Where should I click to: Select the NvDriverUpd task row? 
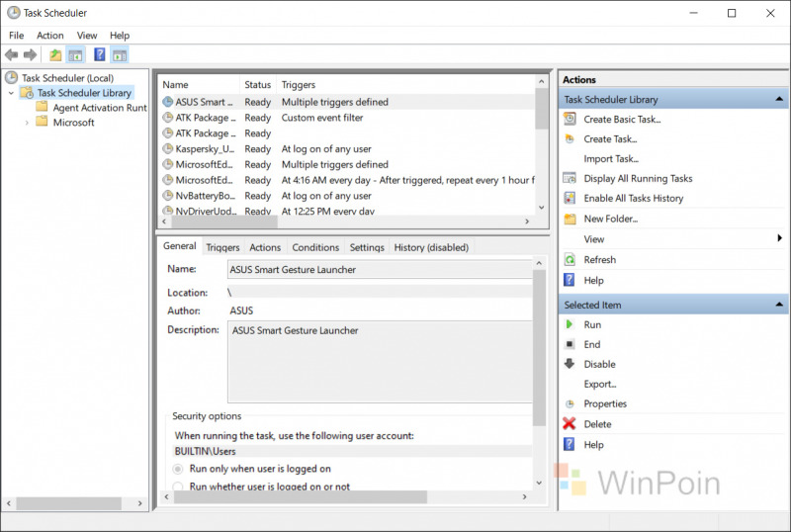(348, 211)
